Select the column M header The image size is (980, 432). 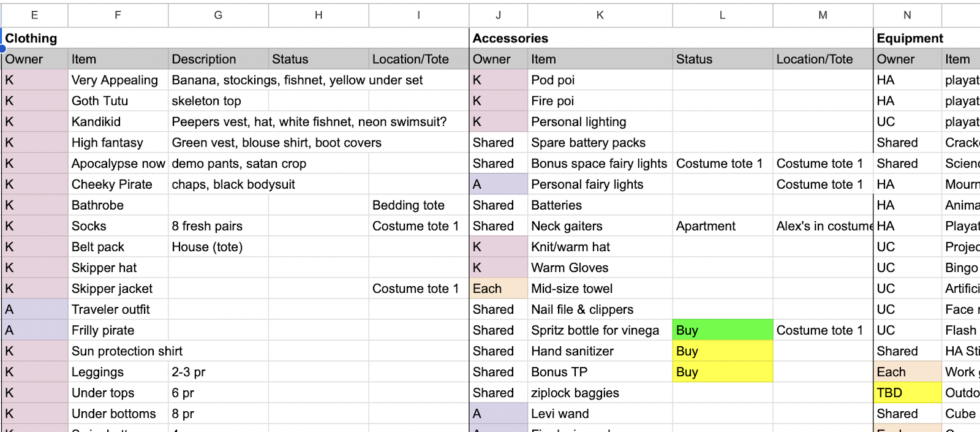(x=823, y=15)
